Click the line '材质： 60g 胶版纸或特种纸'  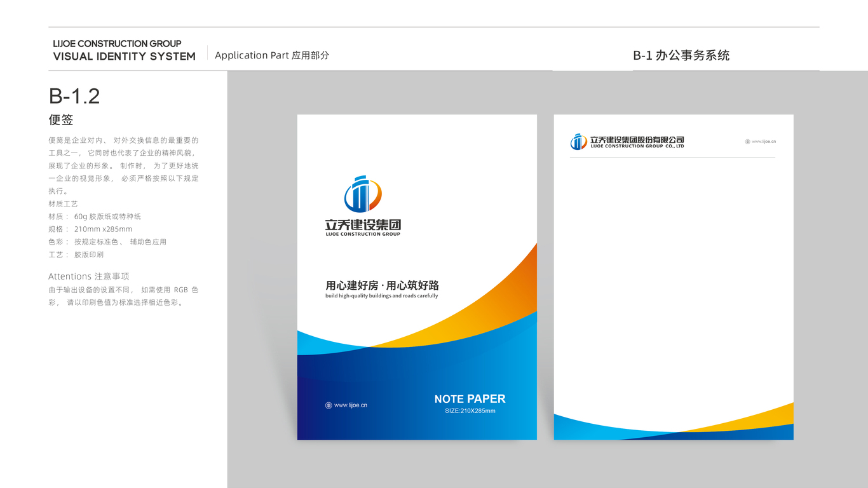(95, 217)
